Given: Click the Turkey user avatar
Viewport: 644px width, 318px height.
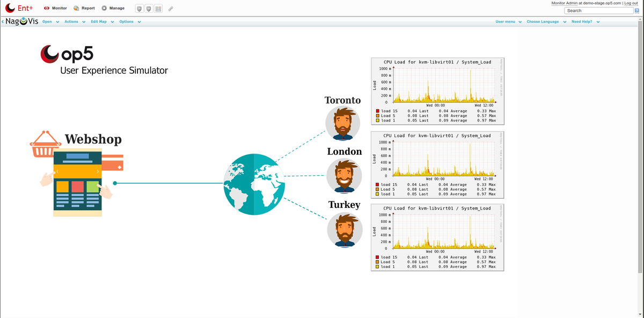Looking at the screenshot, I should 343,229.
